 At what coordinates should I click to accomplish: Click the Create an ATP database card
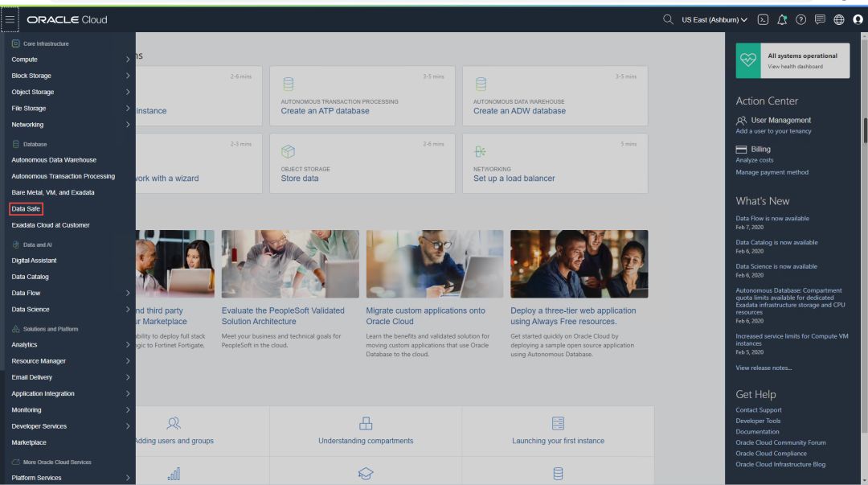click(x=362, y=96)
